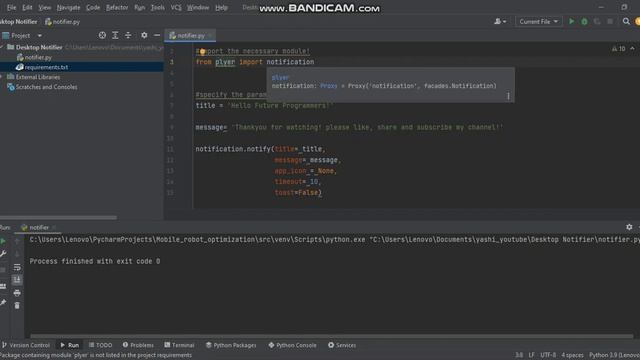The image size is (640, 360).
Task: Click wrench icon in Run panel sidebar
Action: tap(3, 254)
